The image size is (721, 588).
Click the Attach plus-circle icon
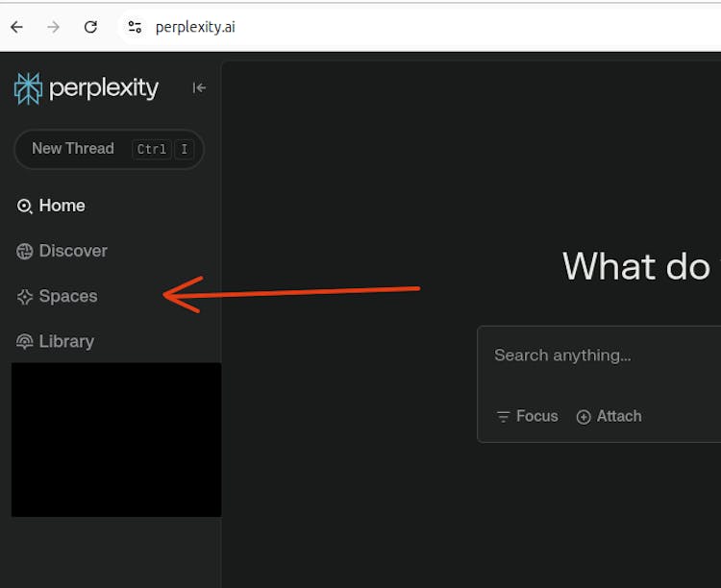tap(584, 417)
